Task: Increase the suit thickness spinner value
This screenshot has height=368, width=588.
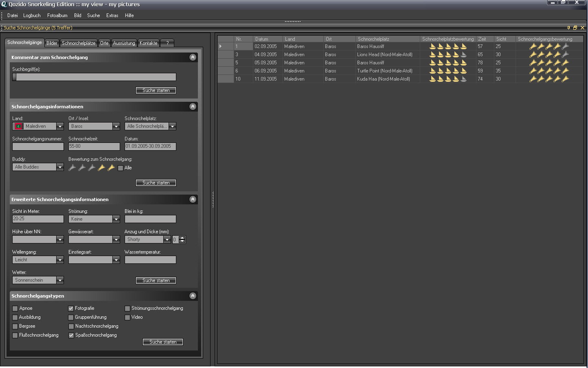Action: [182, 238]
